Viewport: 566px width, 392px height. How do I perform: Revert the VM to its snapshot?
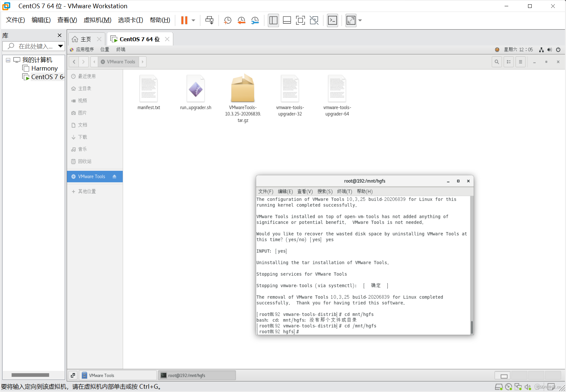(241, 20)
